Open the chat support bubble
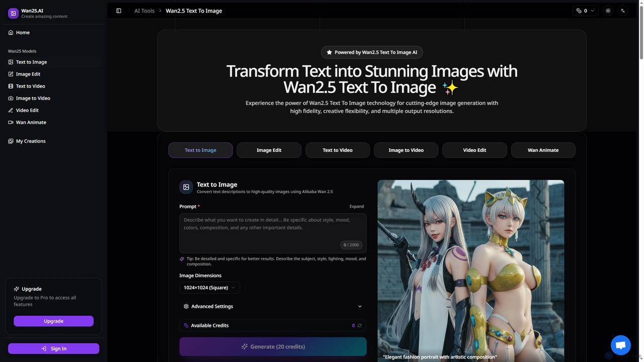Screen dimensions: 644x362 click(620, 345)
